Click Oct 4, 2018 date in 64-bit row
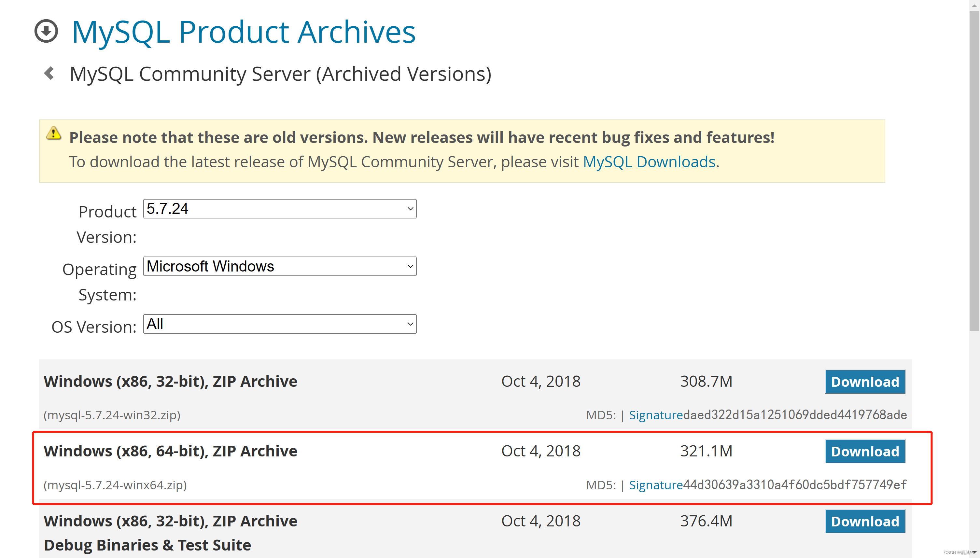The width and height of the screenshot is (980, 558). coord(541,451)
